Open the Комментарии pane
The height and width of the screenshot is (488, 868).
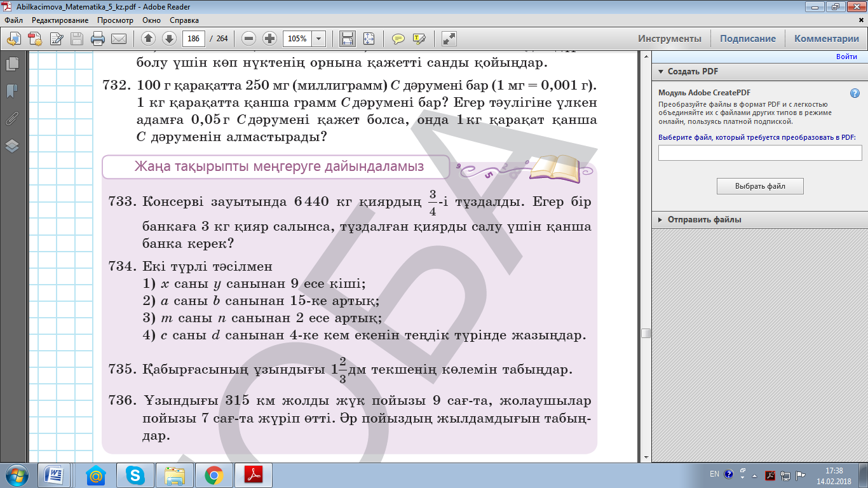point(826,39)
